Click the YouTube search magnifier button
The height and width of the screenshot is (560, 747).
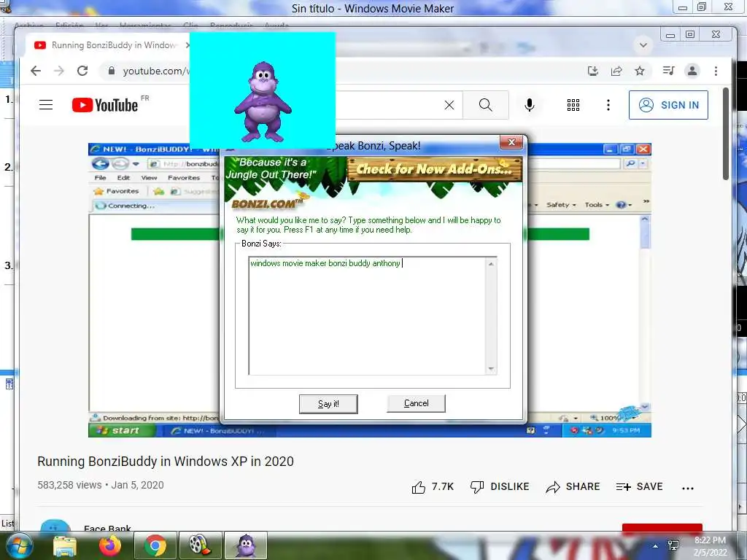(485, 105)
